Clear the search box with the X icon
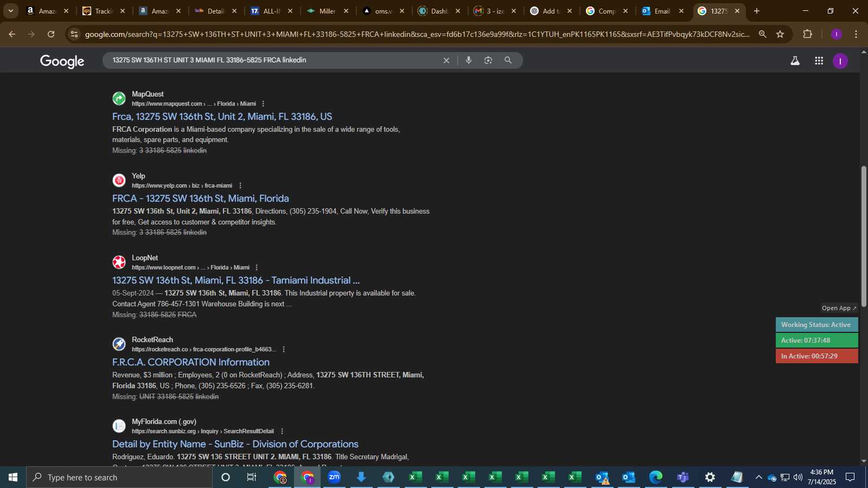The image size is (868, 488). [446, 60]
